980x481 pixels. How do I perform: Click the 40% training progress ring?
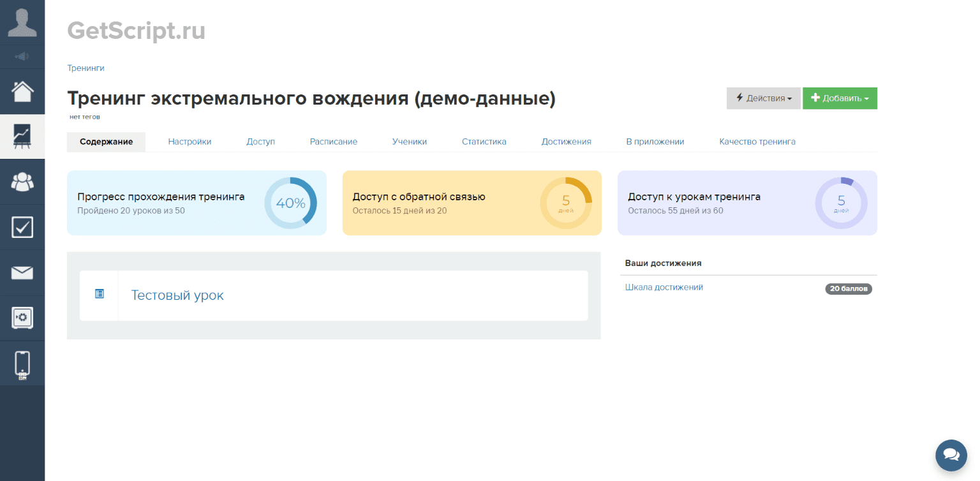click(x=290, y=203)
